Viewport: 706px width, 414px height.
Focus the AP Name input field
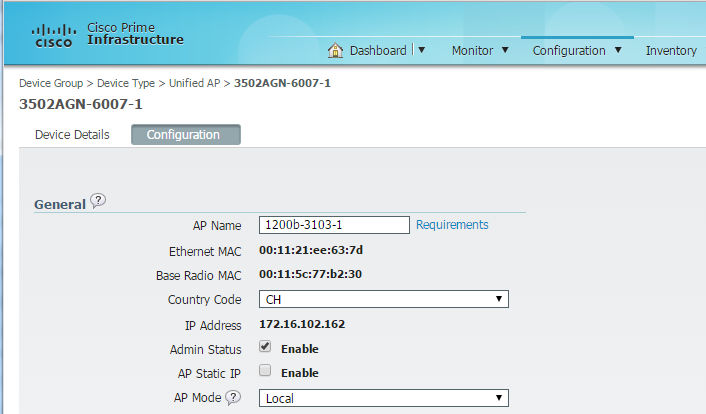click(x=334, y=225)
